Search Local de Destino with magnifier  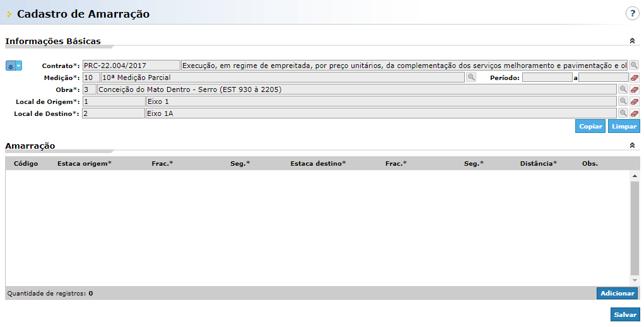(623, 113)
